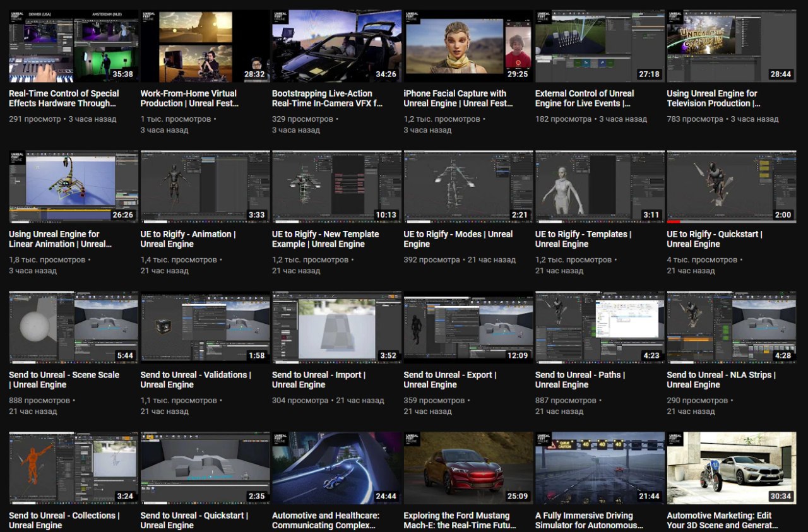808x532 pixels.
Task: Click title 'iPhone Facial Capture with Unreal Engine'
Action: (x=458, y=98)
